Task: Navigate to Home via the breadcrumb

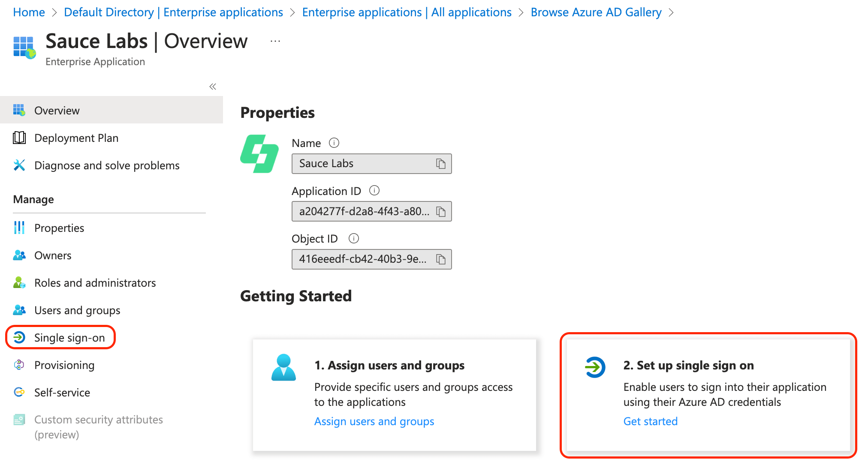Action: coord(28,12)
